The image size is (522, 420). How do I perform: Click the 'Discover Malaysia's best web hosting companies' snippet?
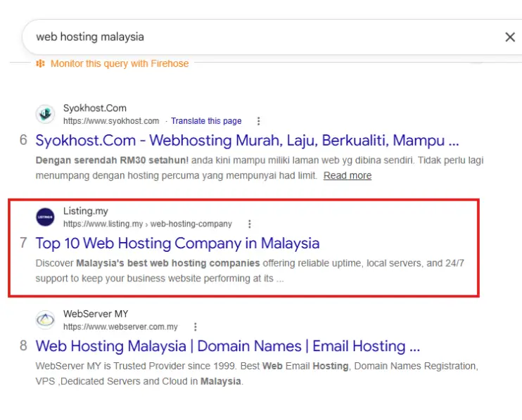[250, 271]
